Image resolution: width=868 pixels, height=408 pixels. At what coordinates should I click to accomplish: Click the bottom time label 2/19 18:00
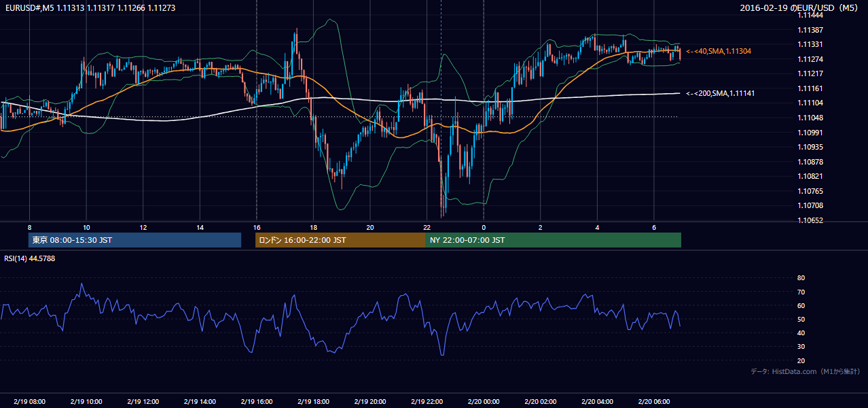click(313, 402)
